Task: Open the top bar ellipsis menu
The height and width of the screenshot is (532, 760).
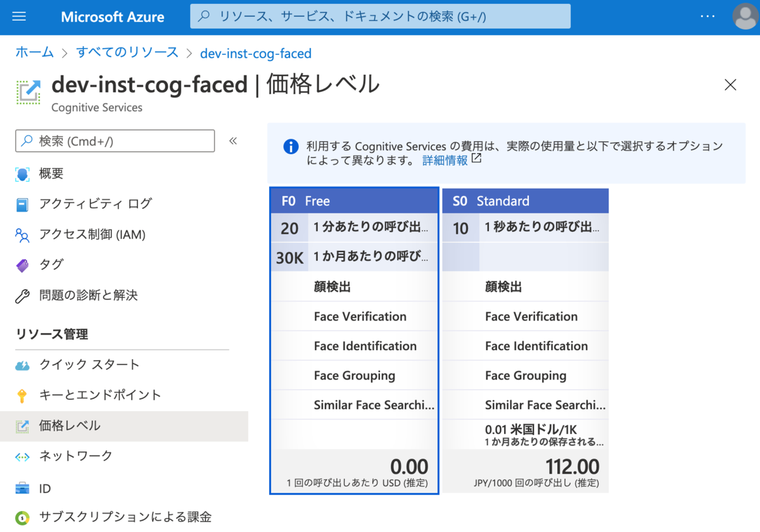Action: [707, 16]
